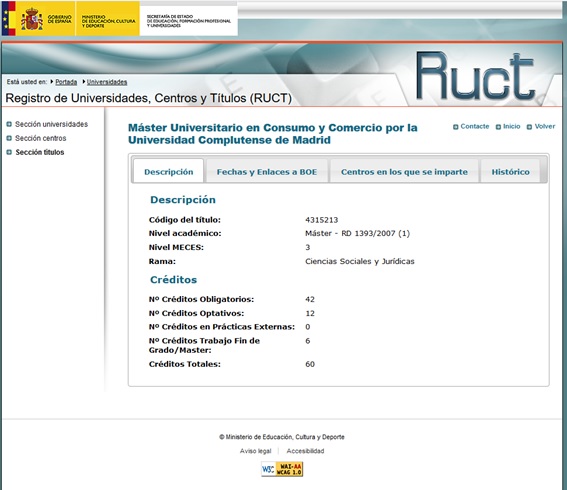567x490 pixels.
Task: Follow the Portada breadcrumb link
Action: (66, 82)
